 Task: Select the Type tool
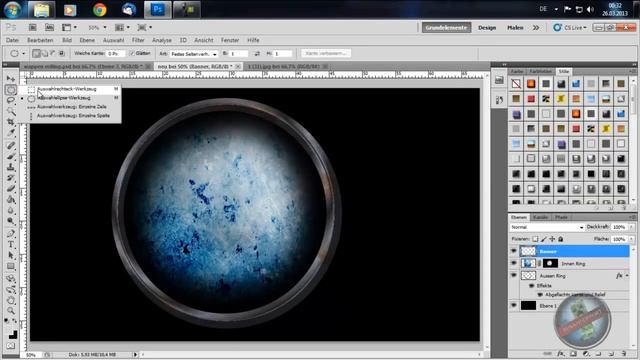click(x=11, y=245)
